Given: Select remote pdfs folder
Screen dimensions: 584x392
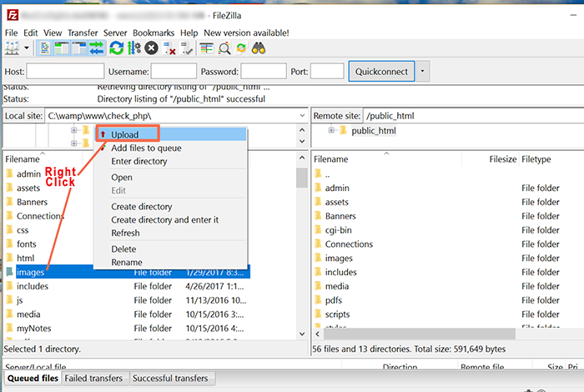Looking at the screenshot, I should [x=334, y=300].
